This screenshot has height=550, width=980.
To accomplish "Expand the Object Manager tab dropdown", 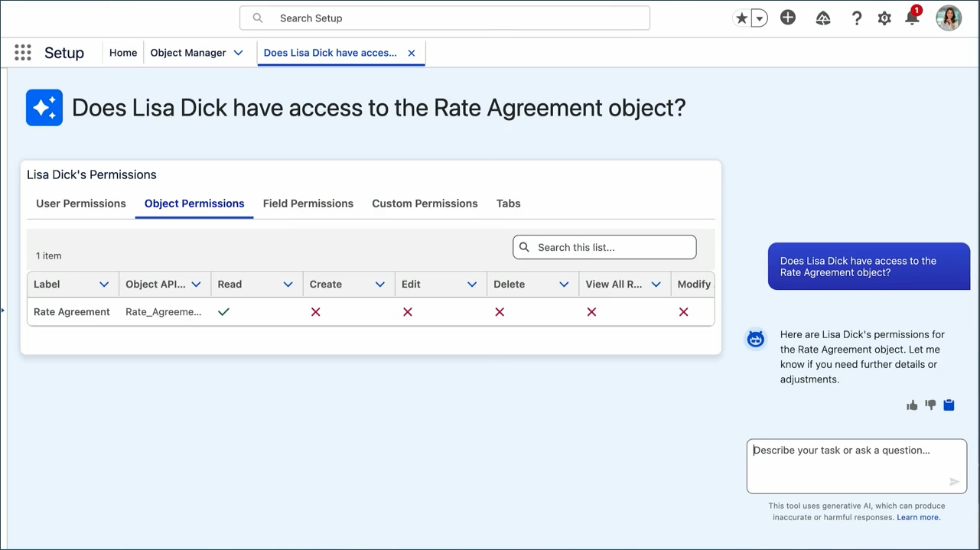I will pos(238,53).
